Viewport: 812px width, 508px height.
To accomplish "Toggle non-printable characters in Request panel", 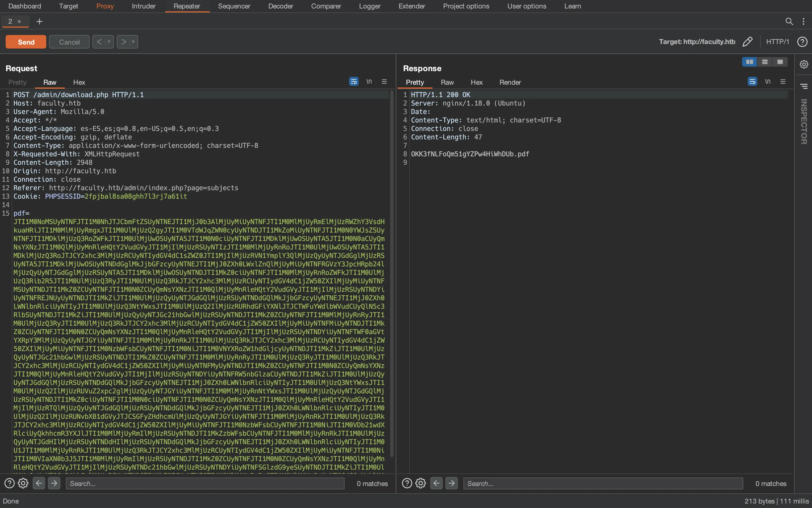I will (369, 81).
